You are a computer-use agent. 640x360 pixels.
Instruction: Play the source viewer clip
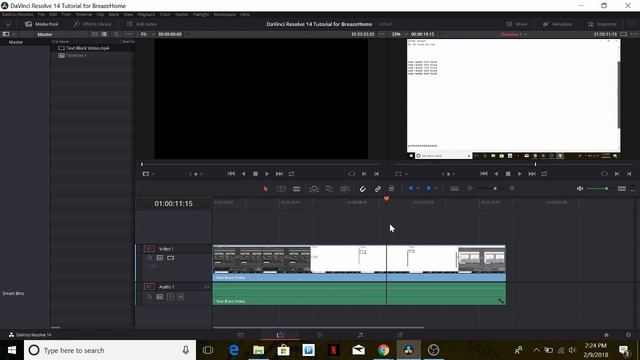point(267,173)
